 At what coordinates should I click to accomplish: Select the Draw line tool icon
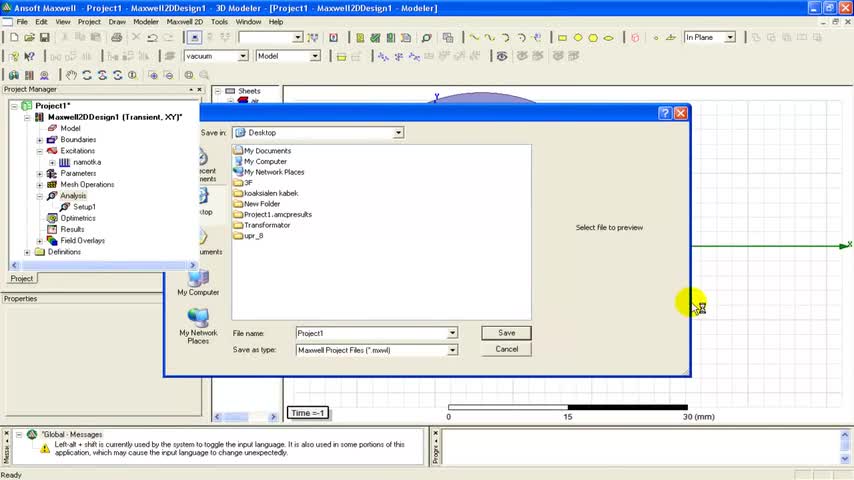pos(475,37)
